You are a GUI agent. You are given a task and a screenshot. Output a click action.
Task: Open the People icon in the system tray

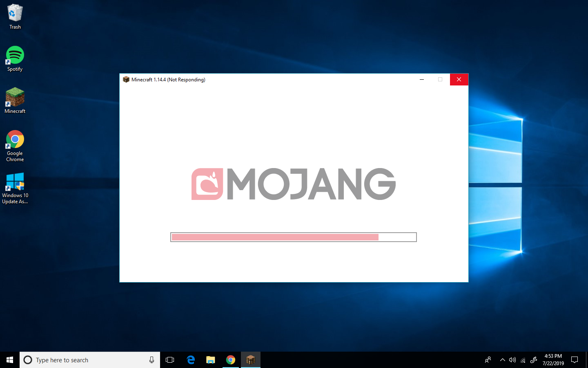pos(488,360)
